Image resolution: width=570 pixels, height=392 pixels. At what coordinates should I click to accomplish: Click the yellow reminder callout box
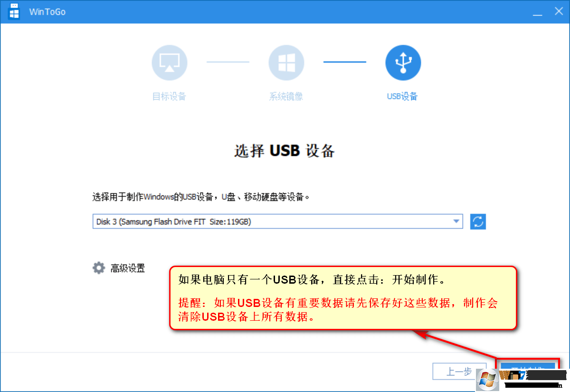[x=343, y=297]
